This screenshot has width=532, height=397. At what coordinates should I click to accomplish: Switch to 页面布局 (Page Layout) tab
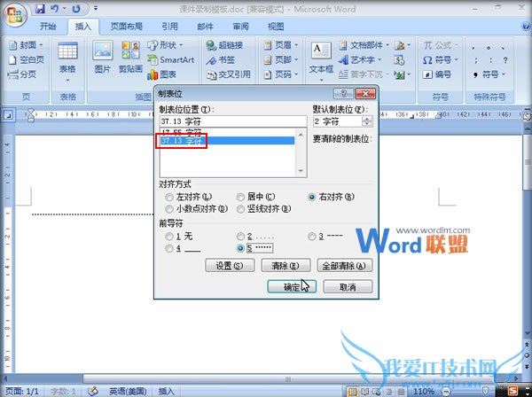(x=126, y=26)
